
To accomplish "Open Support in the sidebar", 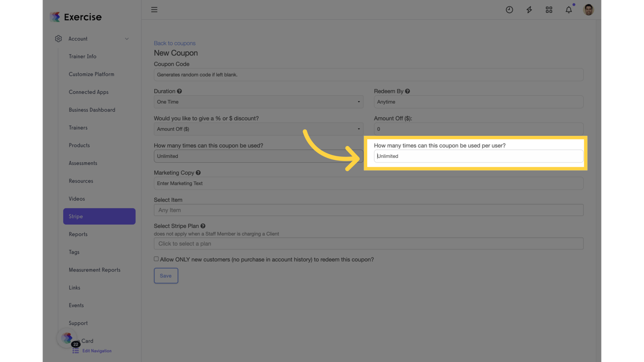I will point(78,323).
